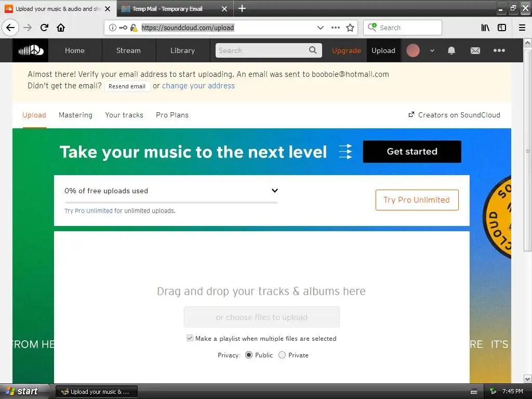Toggle the Make a playlist checkbox
Image resolution: width=532 pixels, height=399 pixels.
pyautogui.click(x=190, y=338)
